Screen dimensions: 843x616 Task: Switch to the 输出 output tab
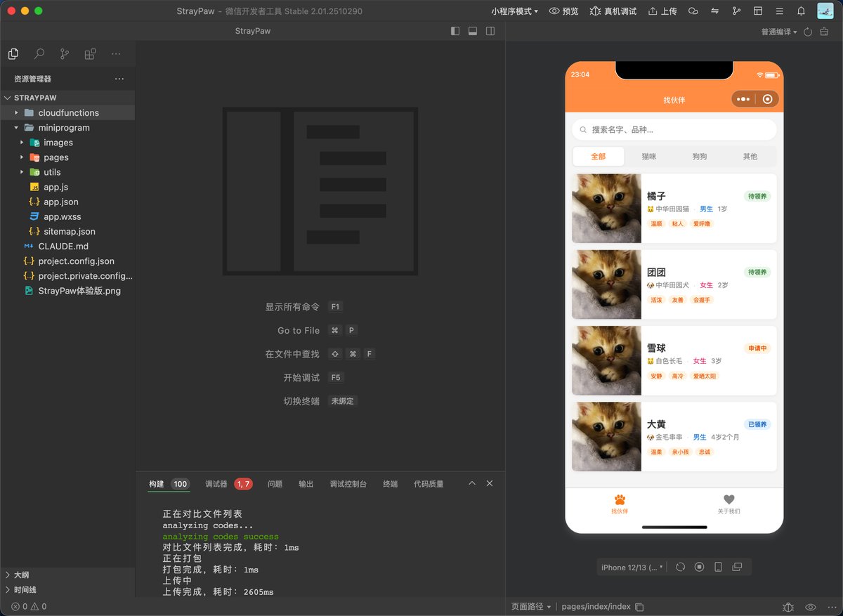pos(306,484)
